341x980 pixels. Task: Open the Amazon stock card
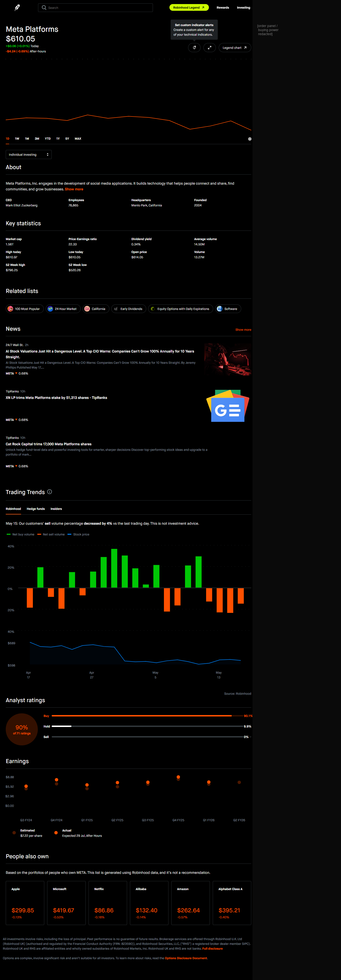[191, 903]
